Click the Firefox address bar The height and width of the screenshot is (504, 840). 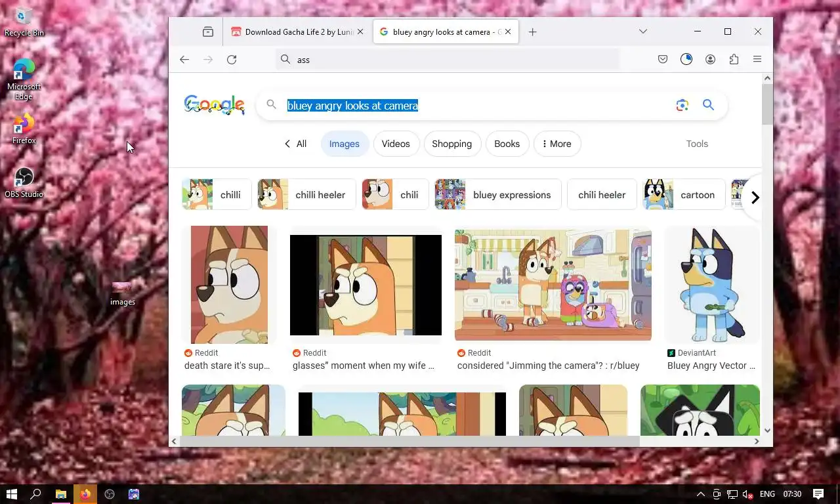point(448,60)
